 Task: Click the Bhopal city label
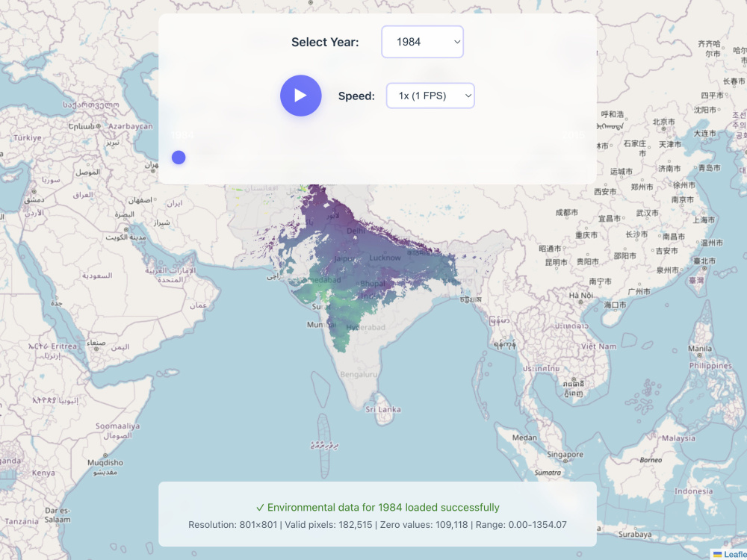(373, 283)
